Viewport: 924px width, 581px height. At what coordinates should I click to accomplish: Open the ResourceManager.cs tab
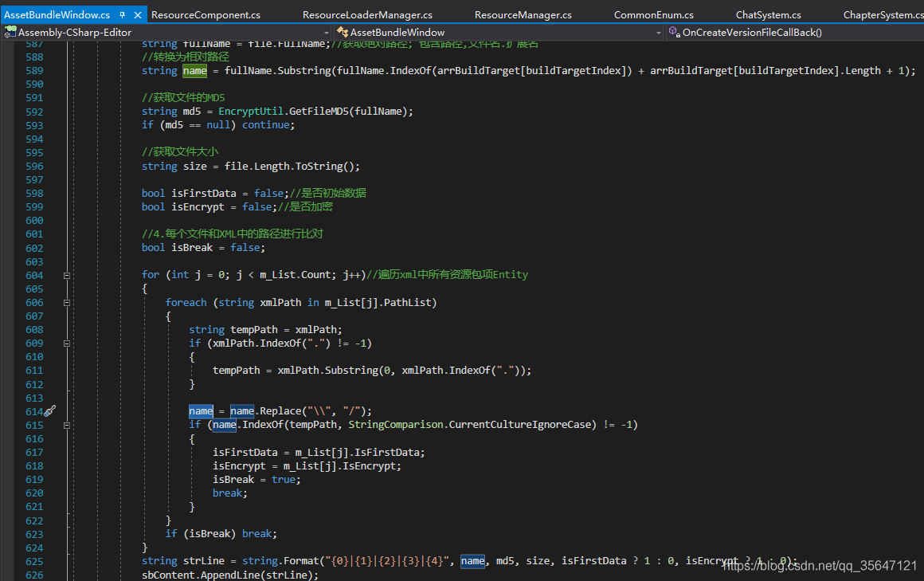(x=523, y=15)
